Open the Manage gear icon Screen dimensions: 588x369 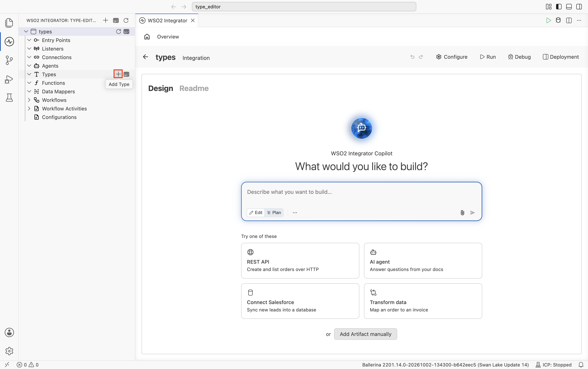coord(9,351)
